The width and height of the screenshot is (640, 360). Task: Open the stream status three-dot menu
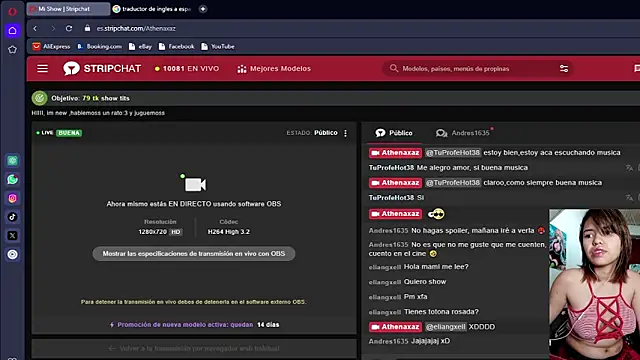click(x=345, y=133)
